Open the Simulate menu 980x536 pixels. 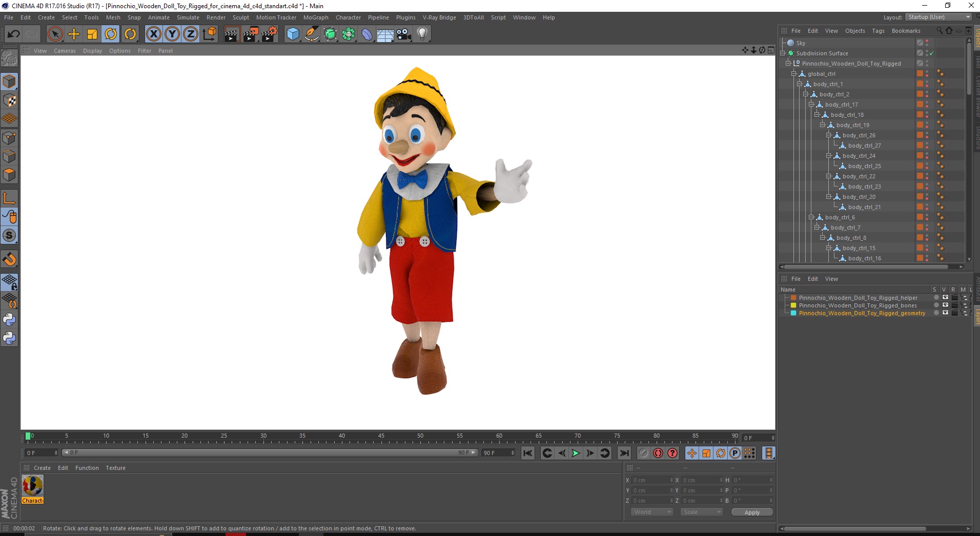coord(188,17)
